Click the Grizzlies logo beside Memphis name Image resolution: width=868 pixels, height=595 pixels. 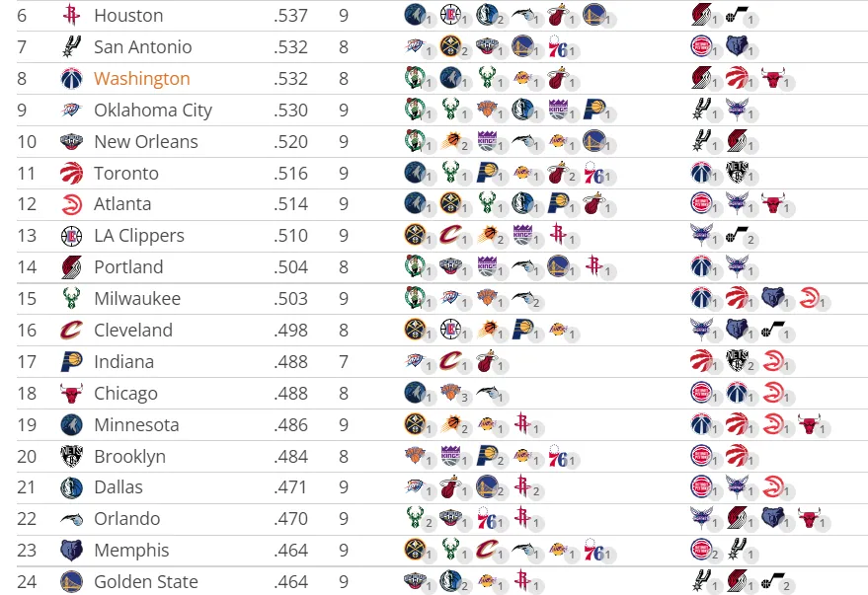pos(71,551)
